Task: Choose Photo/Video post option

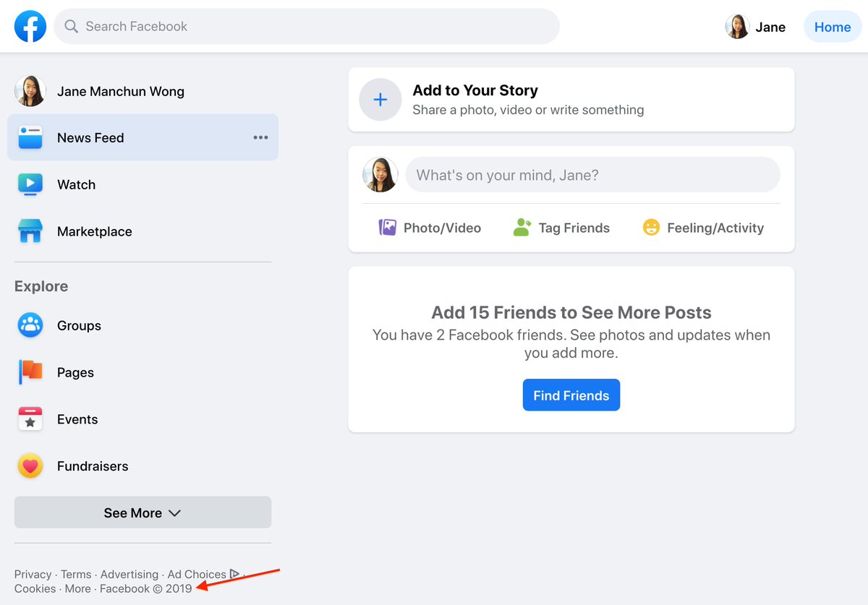Action: [430, 228]
